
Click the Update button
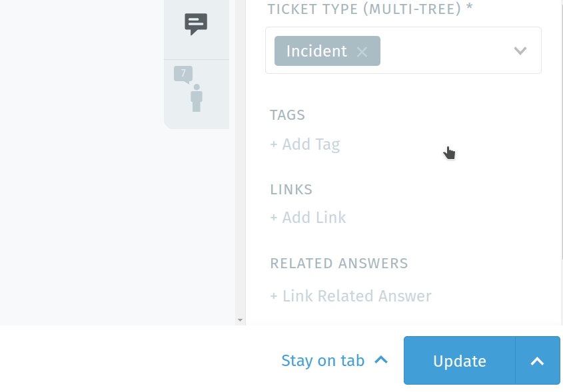tap(460, 361)
